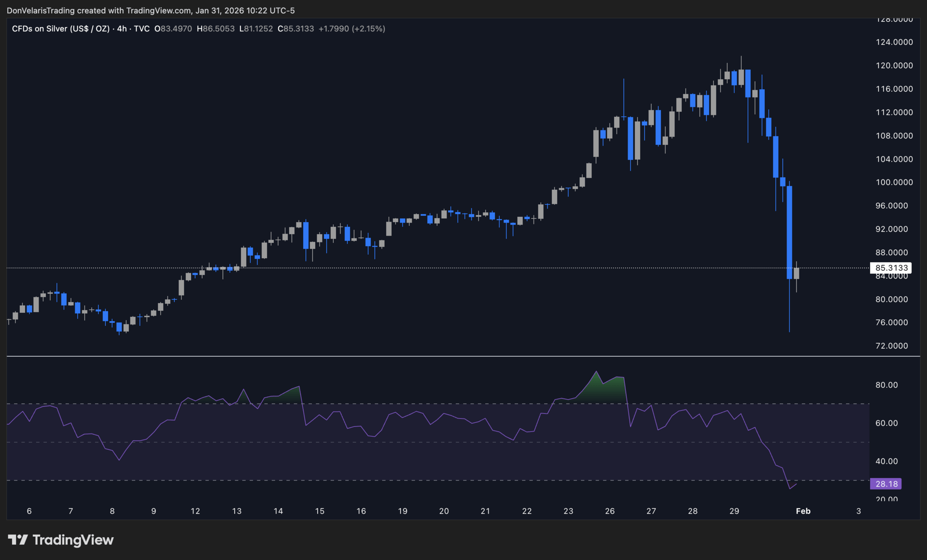Click the TVC exchange label
The width and height of the screenshot is (927, 560).
coord(141,28)
